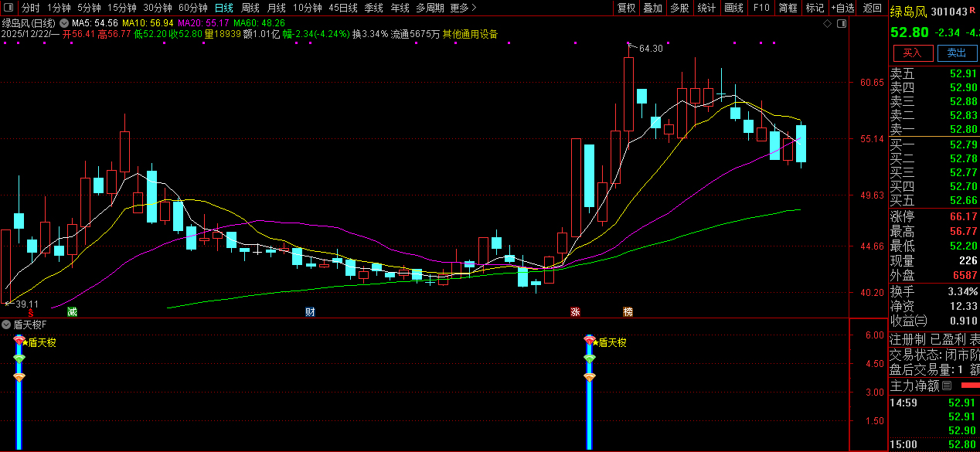Select the 15分钟 period tab

[x=122, y=8]
